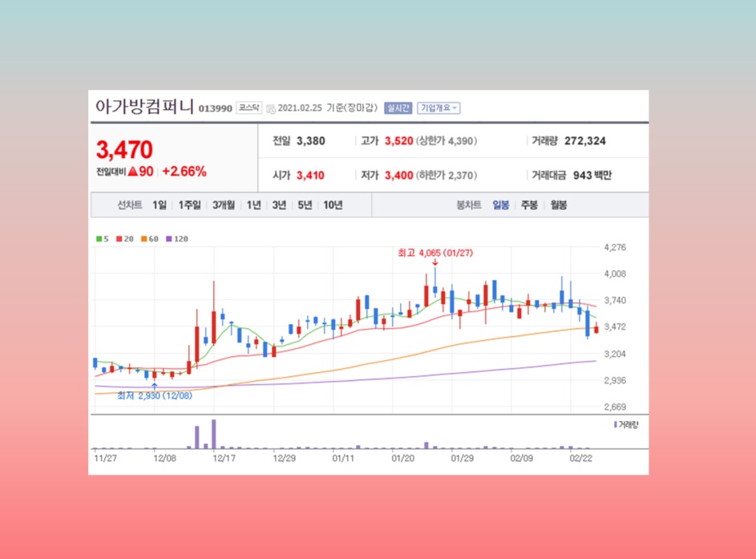The height and width of the screenshot is (559, 756).
Task: Click the 아가방컴퍼니 stock name
Action: [144, 107]
